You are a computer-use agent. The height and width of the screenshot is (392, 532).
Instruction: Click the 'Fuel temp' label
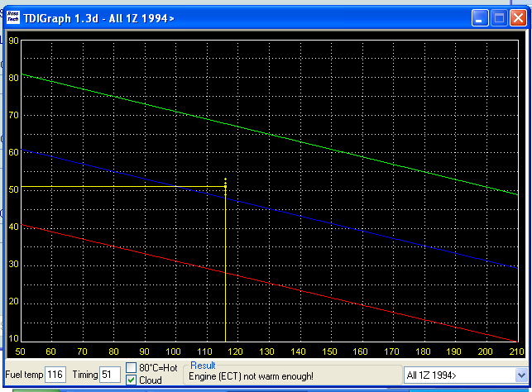tap(24, 375)
